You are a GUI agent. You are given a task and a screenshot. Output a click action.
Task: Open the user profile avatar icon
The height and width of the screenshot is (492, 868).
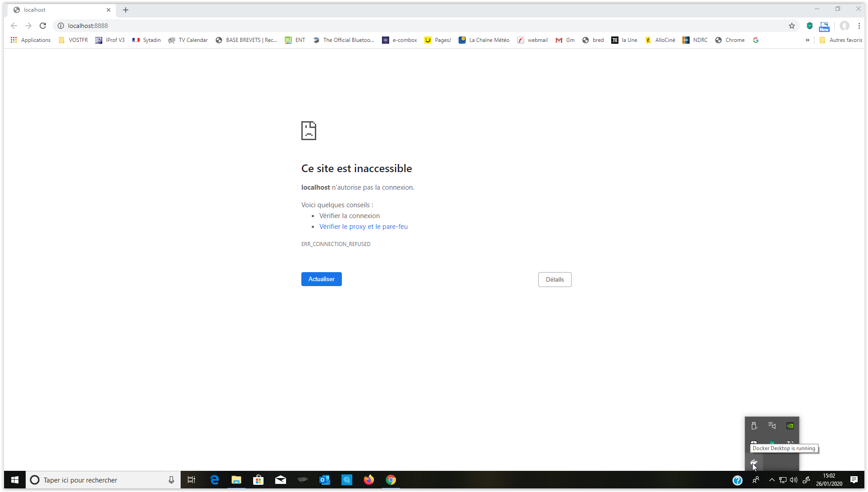(x=844, y=26)
